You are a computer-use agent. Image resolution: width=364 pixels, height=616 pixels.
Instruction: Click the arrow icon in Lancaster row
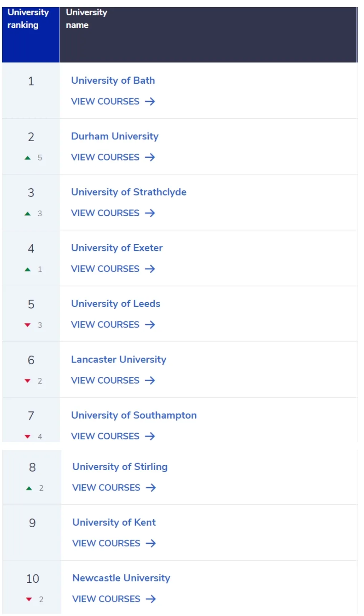click(x=150, y=380)
